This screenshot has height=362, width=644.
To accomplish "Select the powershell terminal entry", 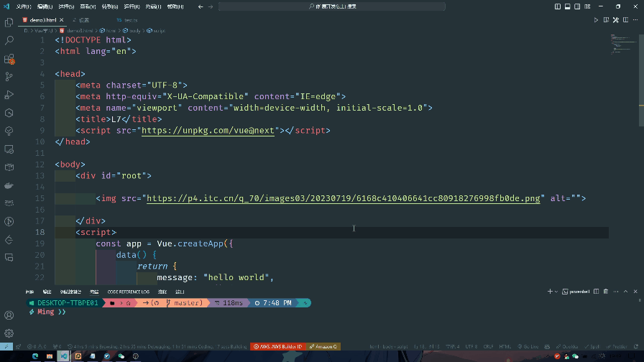I will click(576, 292).
